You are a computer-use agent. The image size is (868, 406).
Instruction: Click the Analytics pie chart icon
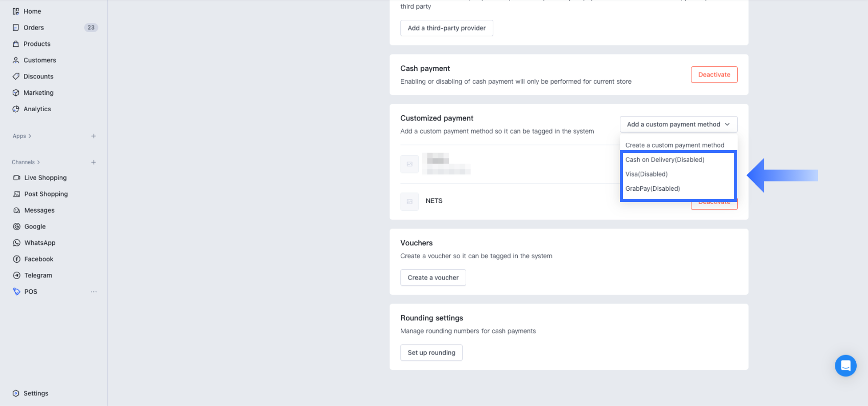16,109
